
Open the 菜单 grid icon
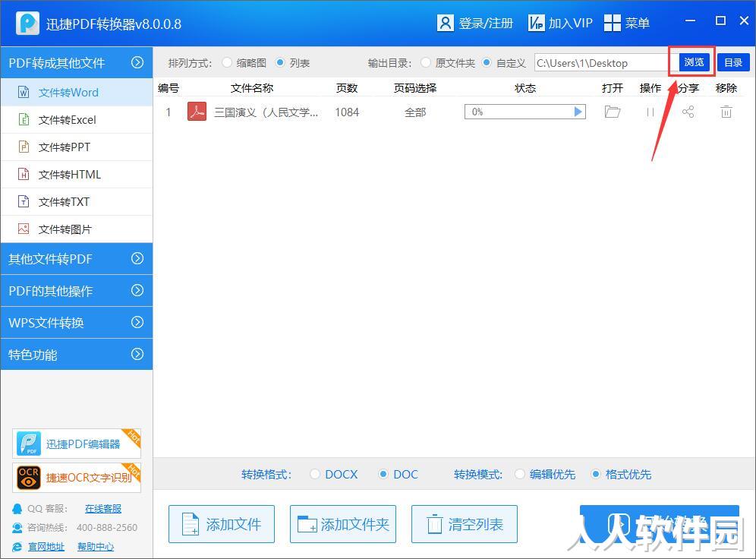[612, 23]
